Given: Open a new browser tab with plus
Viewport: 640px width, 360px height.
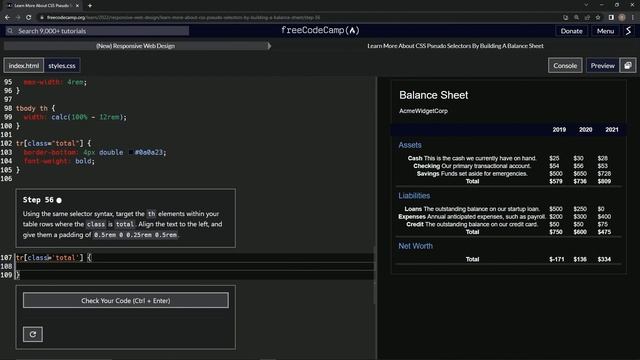Looking at the screenshot, I should click(90, 6).
